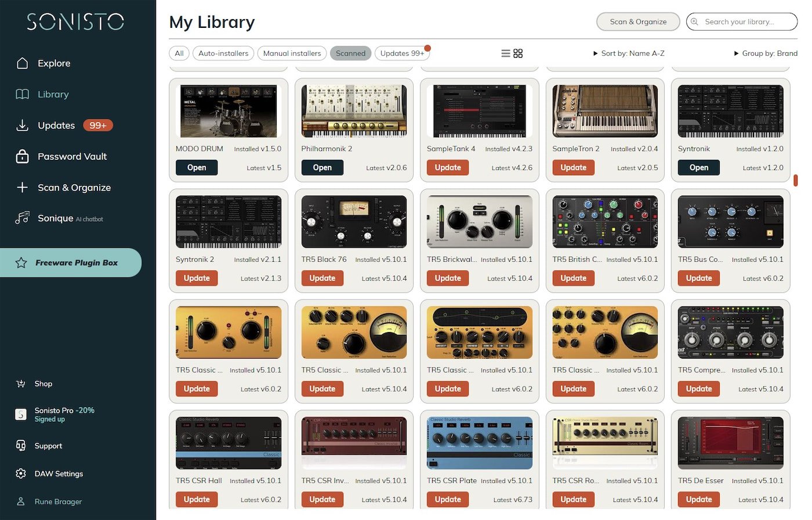The image size is (812, 520).
Task: Open Philharmonik 2 plugin
Action: pyautogui.click(x=322, y=168)
